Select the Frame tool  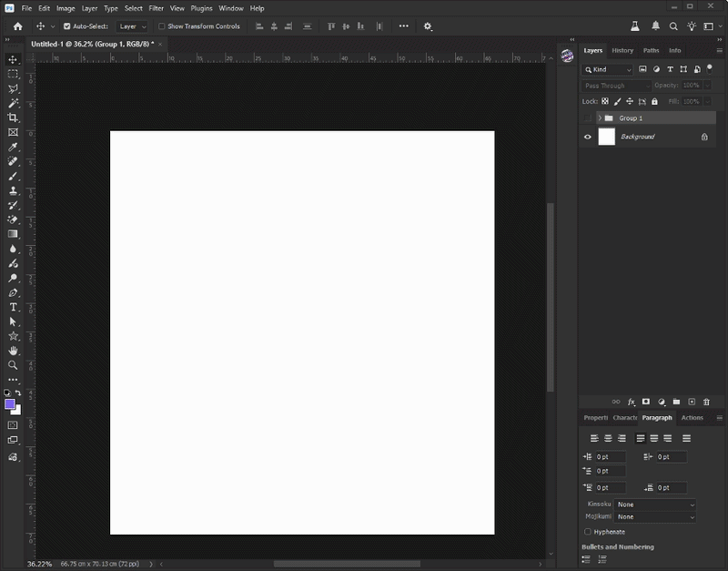coord(13,132)
